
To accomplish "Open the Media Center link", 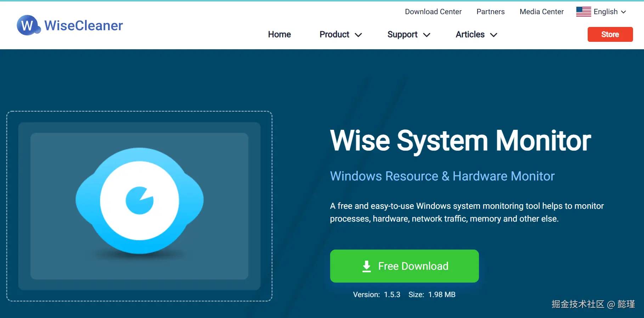I will (541, 12).
